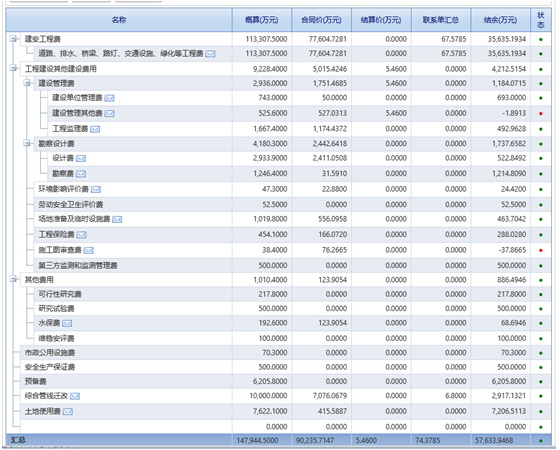Click envelope icon next to 水保费
This screenshot has width=560, height=450.
point(67,324)
